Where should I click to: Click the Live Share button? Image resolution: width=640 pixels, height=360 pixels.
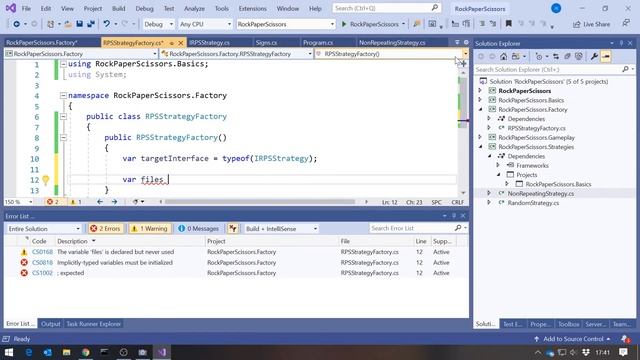[x=591, y=24]
